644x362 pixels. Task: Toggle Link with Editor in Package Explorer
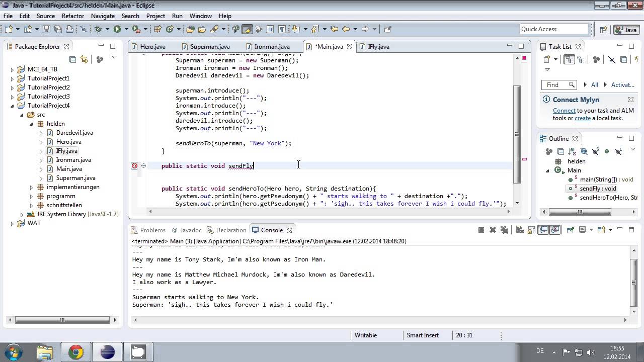point(84,59)
